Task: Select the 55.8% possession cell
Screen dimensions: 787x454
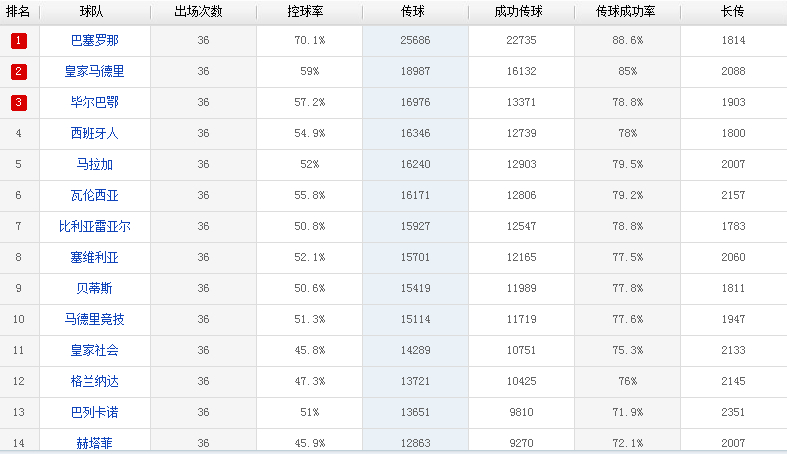Action: (310, 196)
